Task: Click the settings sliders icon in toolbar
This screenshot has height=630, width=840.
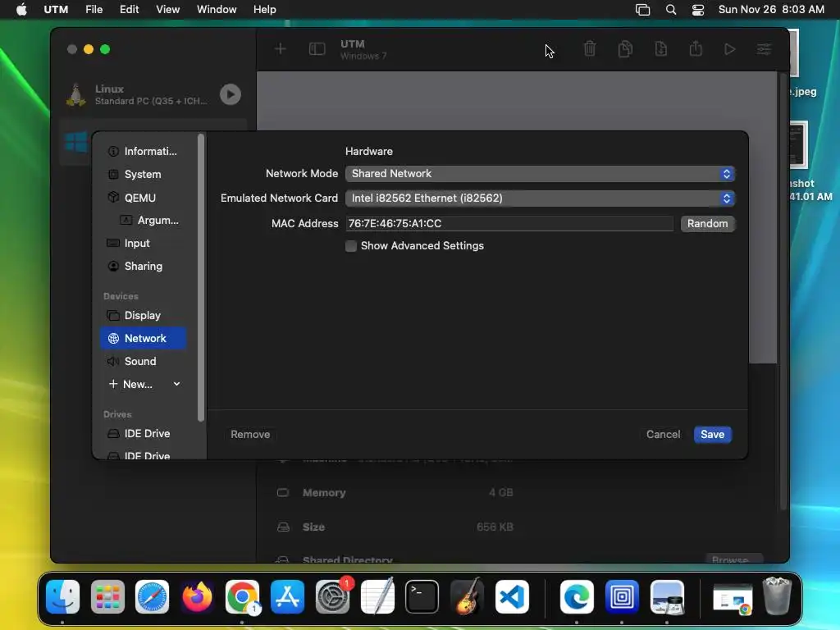Action: pyautogui.click(x=764, y=49)
